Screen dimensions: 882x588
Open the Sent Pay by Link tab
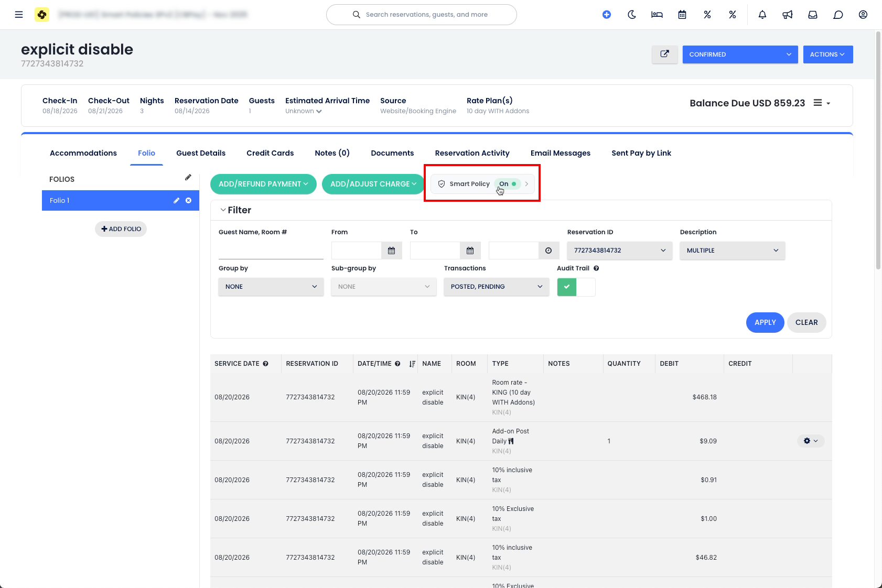(x=641, y=153)
